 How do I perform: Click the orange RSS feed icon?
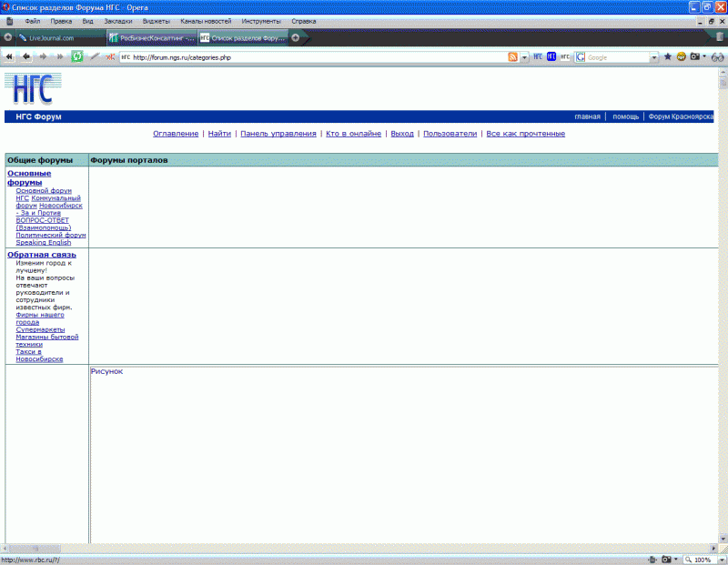(x=513, y=56)
